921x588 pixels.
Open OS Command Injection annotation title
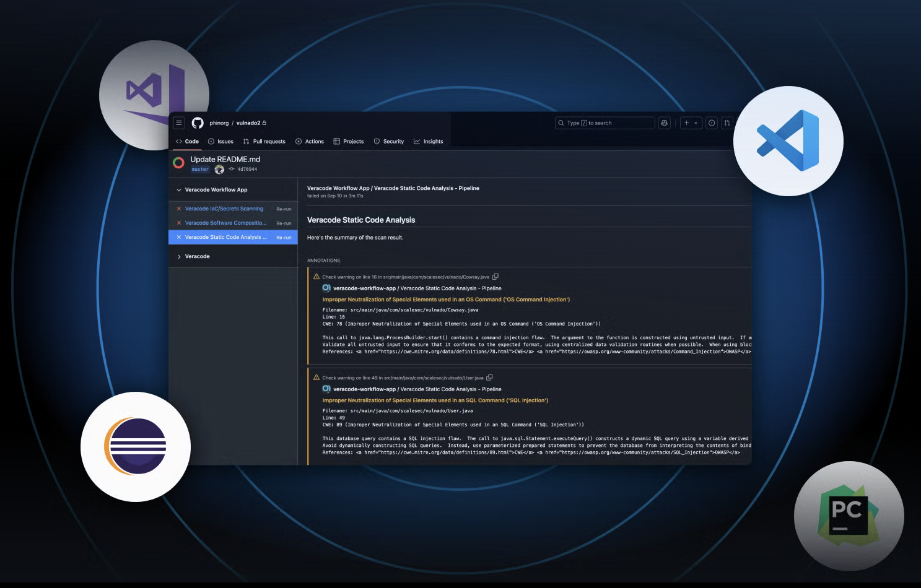(x=446, y=300)
